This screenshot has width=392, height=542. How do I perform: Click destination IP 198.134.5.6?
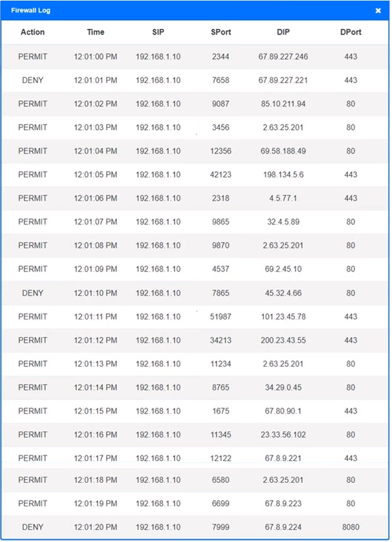point(283,175)
